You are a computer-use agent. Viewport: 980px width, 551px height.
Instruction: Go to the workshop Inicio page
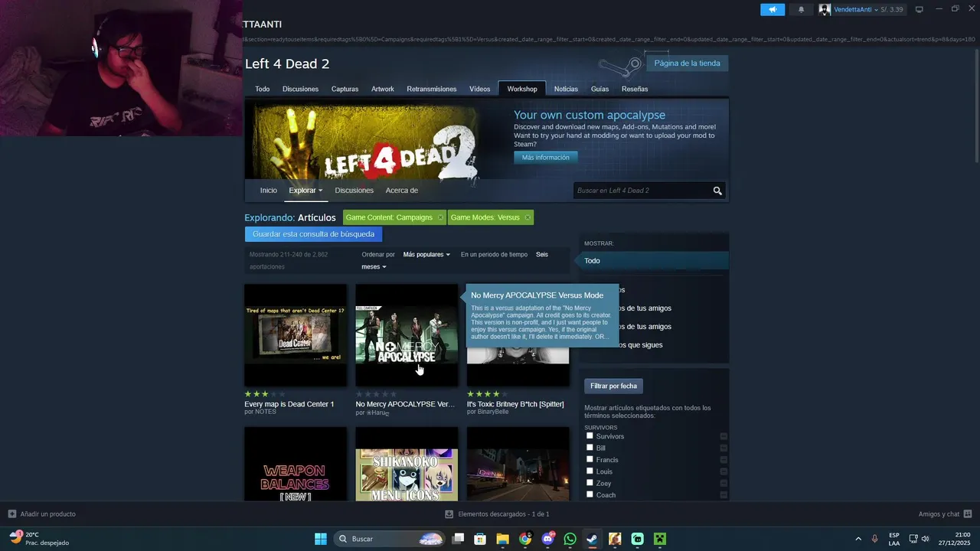point(269,191)
